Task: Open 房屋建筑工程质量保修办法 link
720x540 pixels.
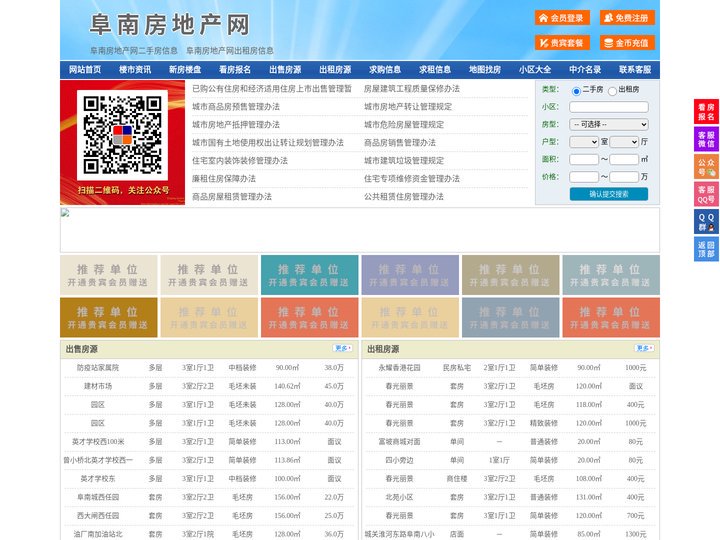Action: (x=412, y=89)
